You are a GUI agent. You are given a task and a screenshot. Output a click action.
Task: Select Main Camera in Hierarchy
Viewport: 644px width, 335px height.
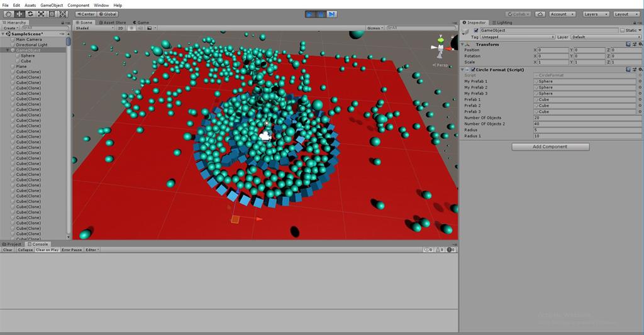[29, 40]
